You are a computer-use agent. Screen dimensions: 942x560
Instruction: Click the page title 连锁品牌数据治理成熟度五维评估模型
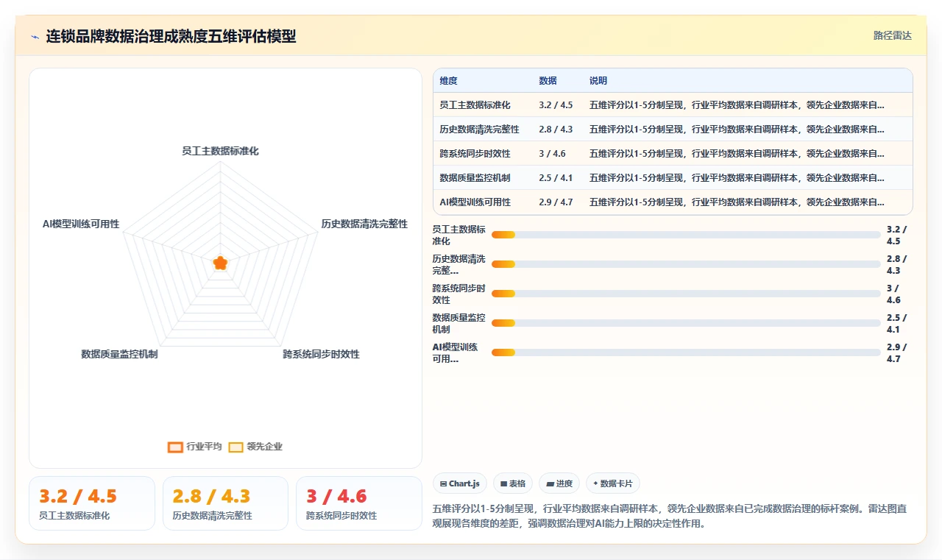pos(171,36)
